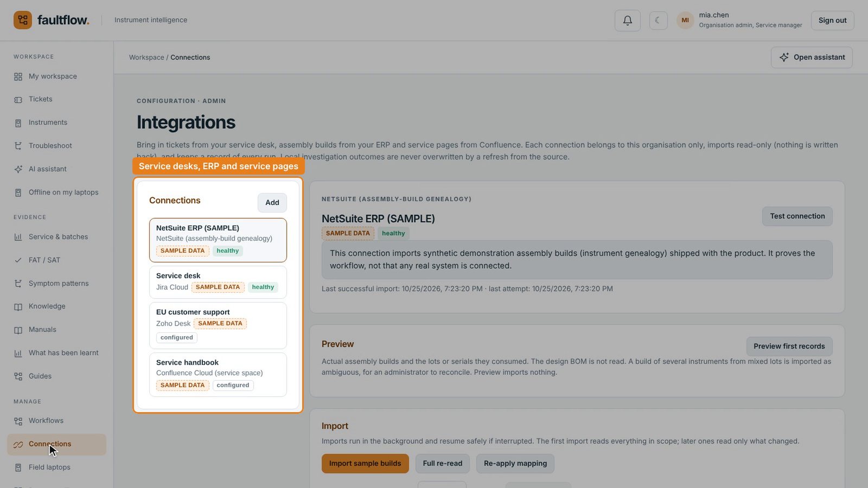Open the Knowledge section
Viewport: 868px width, 488px height.
coord(56,306)
